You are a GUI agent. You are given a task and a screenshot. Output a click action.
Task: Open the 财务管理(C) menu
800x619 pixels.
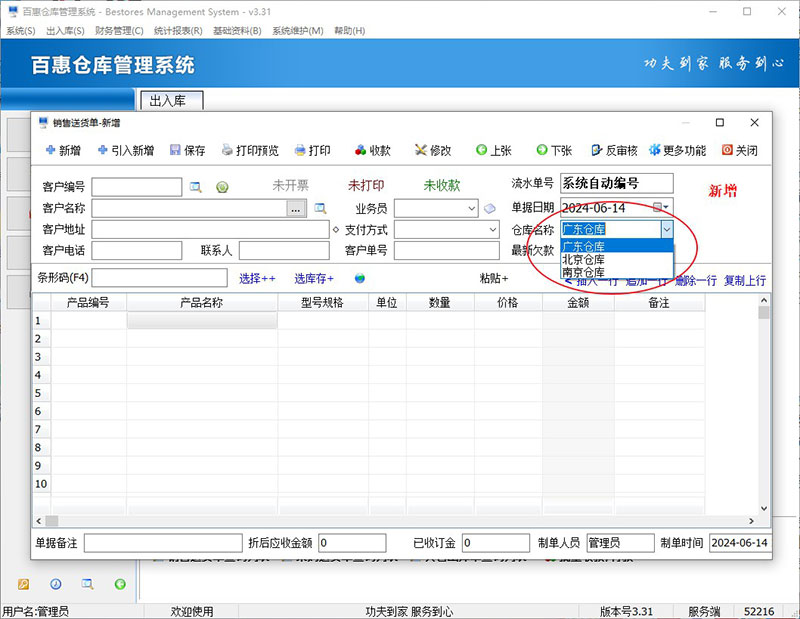pyautogui.click(x=119, y=31)
